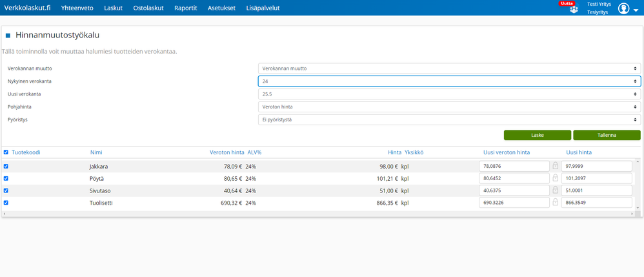This screenshot has width=644, height=277.
Task: Click the Uutta people notification icon
Action: [574, 9]
